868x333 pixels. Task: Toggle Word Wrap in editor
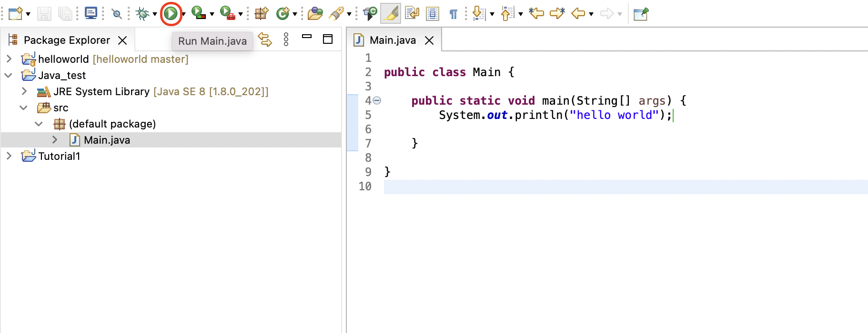click(412, 13)
